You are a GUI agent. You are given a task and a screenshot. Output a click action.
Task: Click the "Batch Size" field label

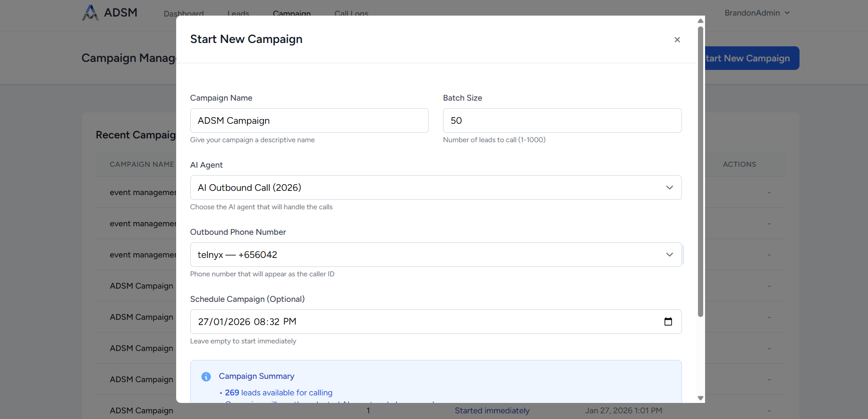coord(462,98)
